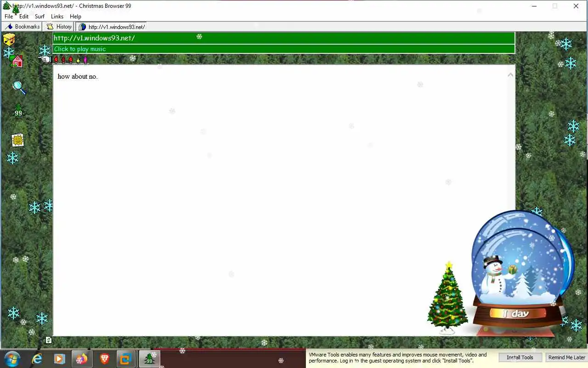Click the snow globe '1 day' countdown
The image size is (588, 368).
[517, 314]
